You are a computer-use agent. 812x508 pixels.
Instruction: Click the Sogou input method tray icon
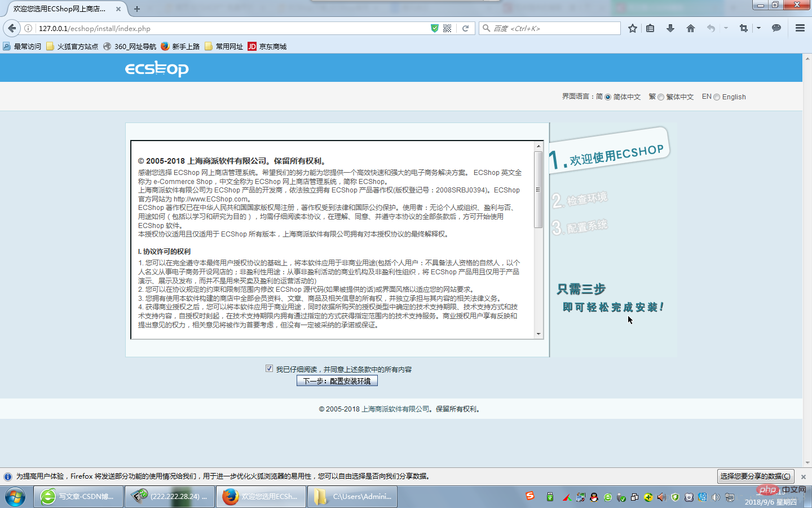pos(530,496)
